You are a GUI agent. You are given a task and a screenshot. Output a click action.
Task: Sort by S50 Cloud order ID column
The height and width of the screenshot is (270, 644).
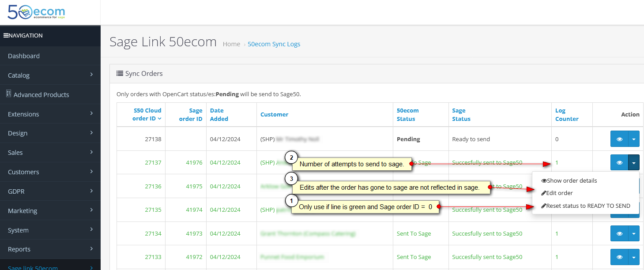pyautogui.click(x=147, y=114)
